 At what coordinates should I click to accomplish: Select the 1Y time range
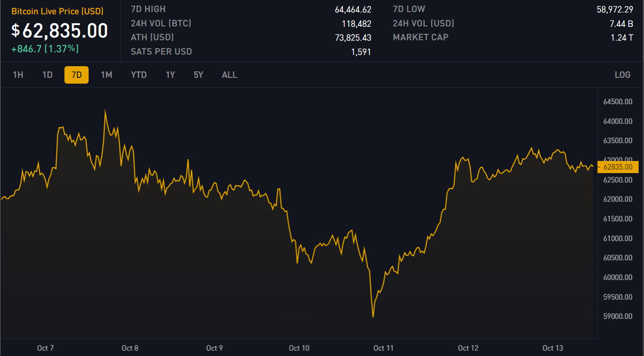pos(170,75)
